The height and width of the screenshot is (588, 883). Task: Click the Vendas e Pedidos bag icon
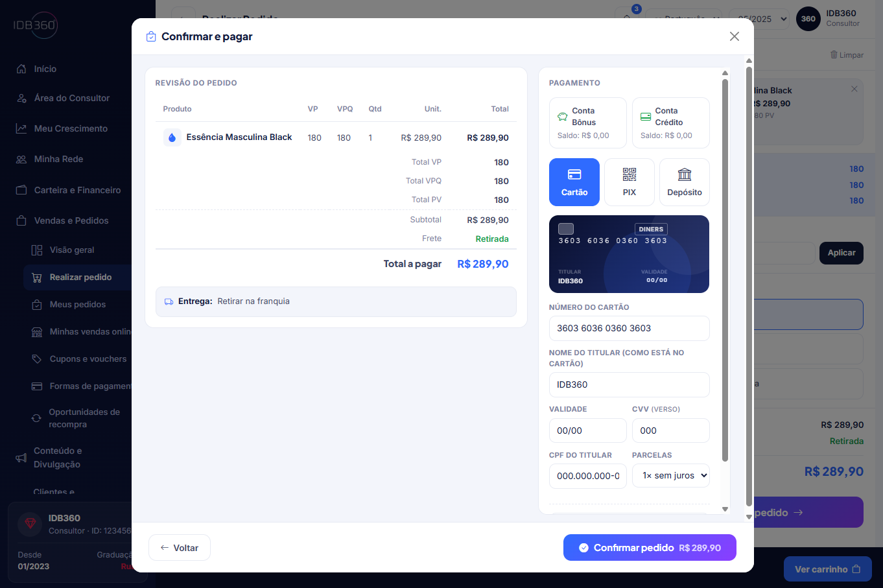pos(21,220)
